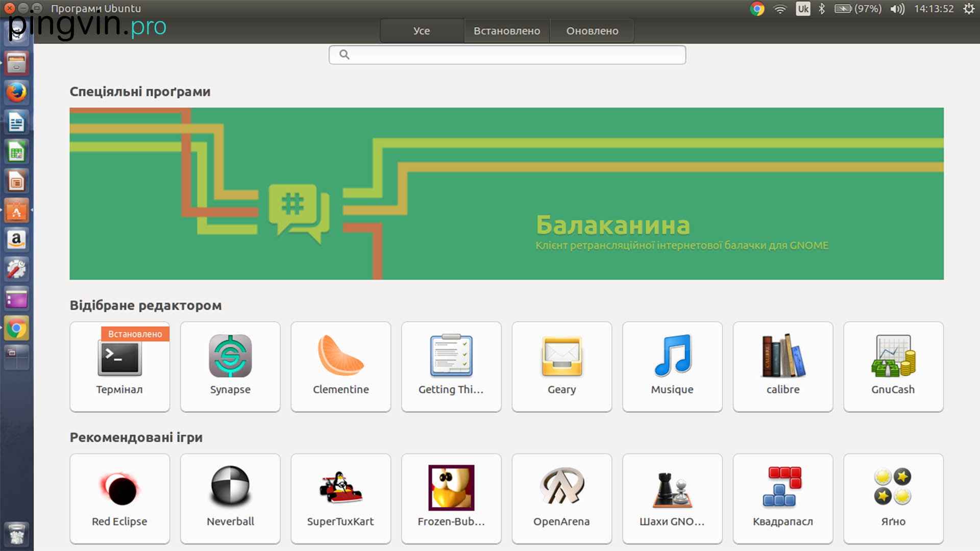This screenshot has height=551, width=980.
Task: Select the GnuCash finance app
Action: click(893, 366)
